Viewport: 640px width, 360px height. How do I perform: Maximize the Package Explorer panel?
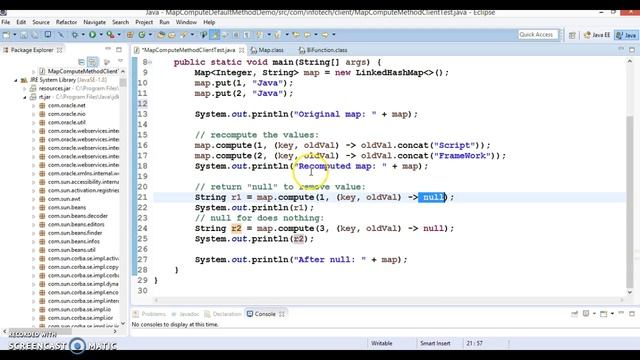pos(119,49)
